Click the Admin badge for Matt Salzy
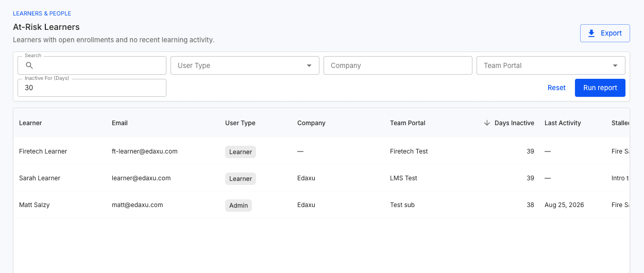 pos(239,206)
